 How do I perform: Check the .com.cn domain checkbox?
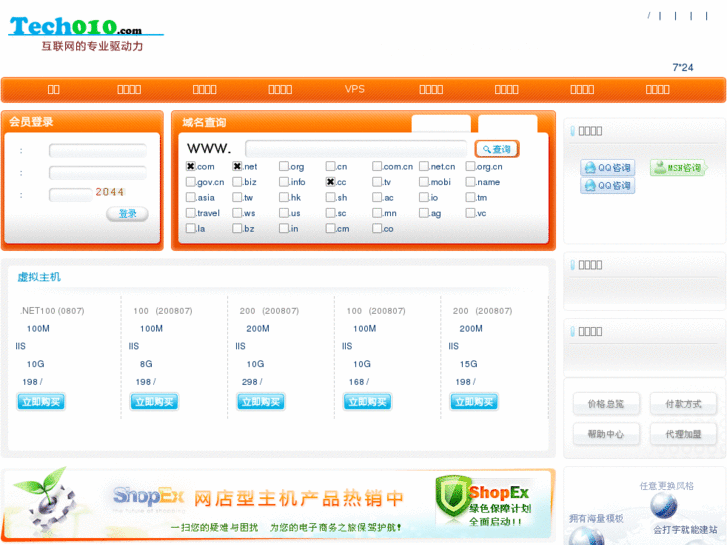pos(377,166)
